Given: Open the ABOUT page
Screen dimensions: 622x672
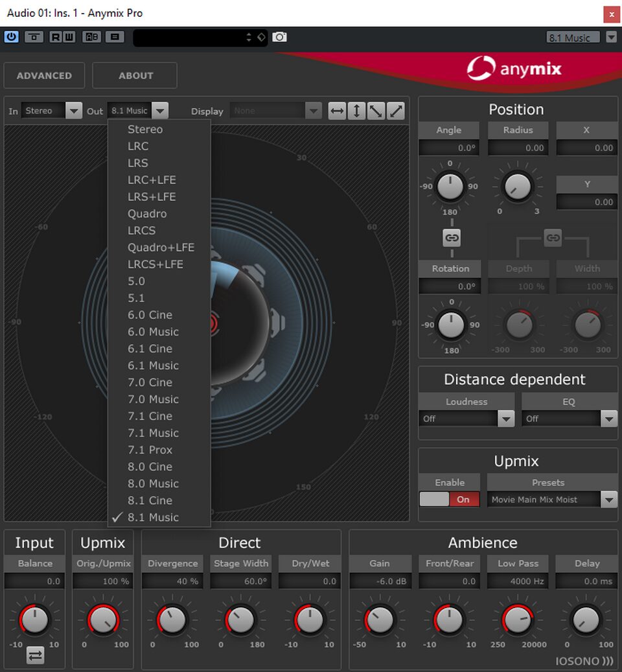Looking at the screenshot, I should point(135,75).
